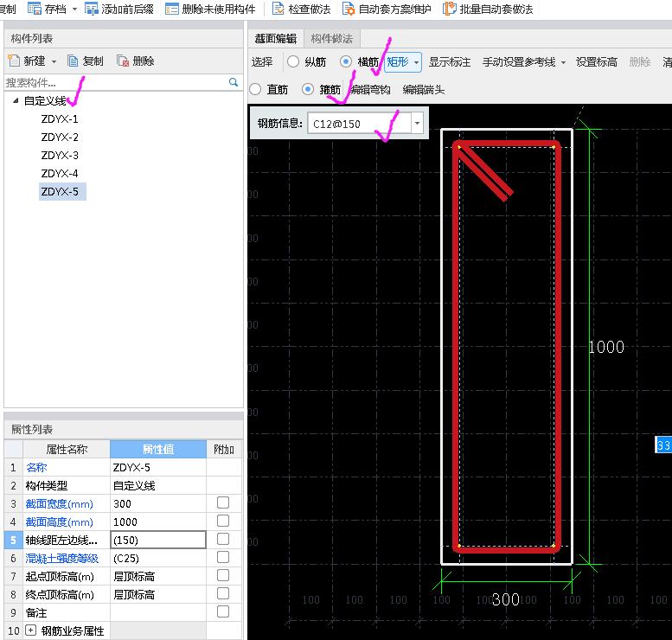The image size is (672, 640).
Task: Click the 存档 save icon in top toolbar
Action: pyautogui.click(x=35, y=9)
